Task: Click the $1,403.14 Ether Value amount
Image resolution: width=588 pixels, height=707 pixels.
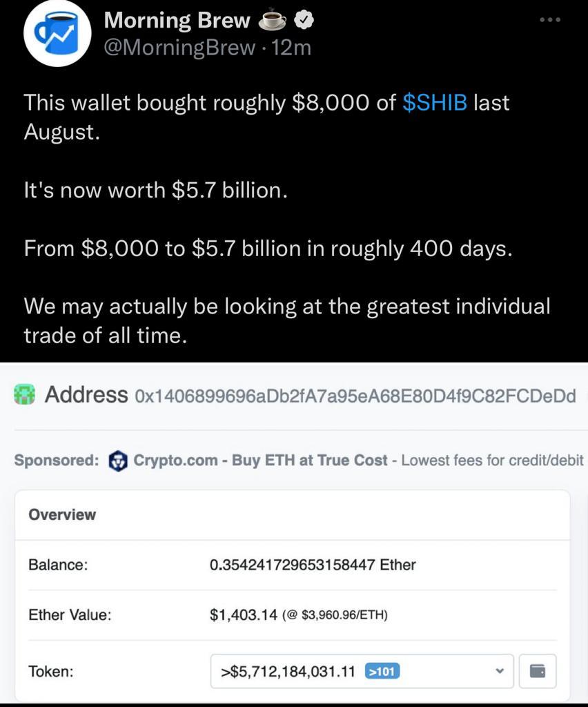Action: coord(244,614)
